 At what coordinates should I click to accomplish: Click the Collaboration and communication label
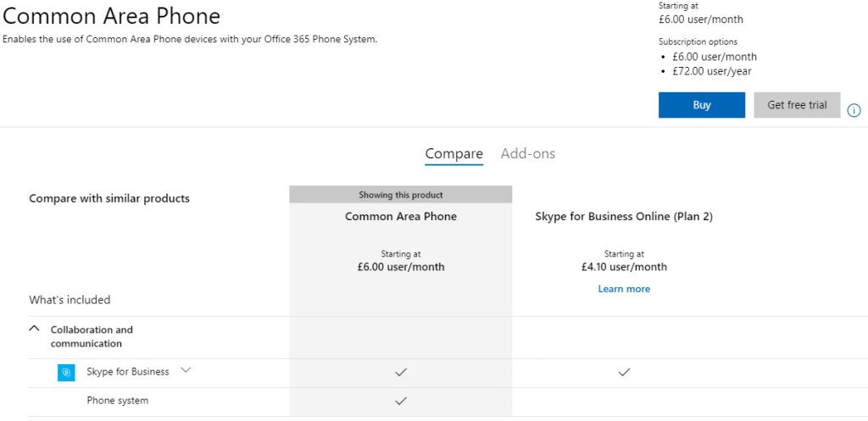tap(92, 336)
